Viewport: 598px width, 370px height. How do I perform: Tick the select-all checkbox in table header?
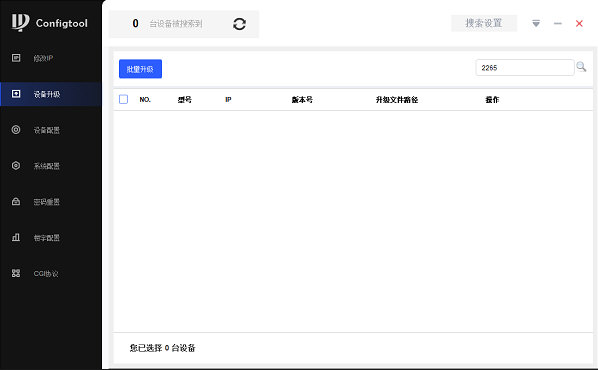pos(124,100)
